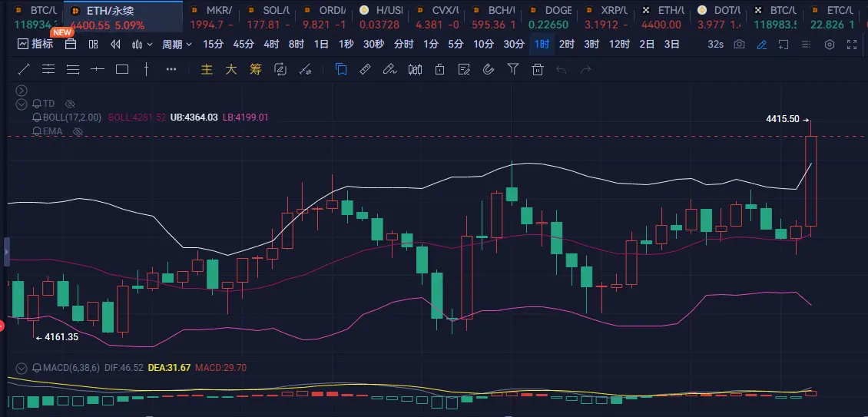Select the parallel channel lines tool
Image resolution: width=868 pixels, height=417 pixels.
tap(48, 69)
